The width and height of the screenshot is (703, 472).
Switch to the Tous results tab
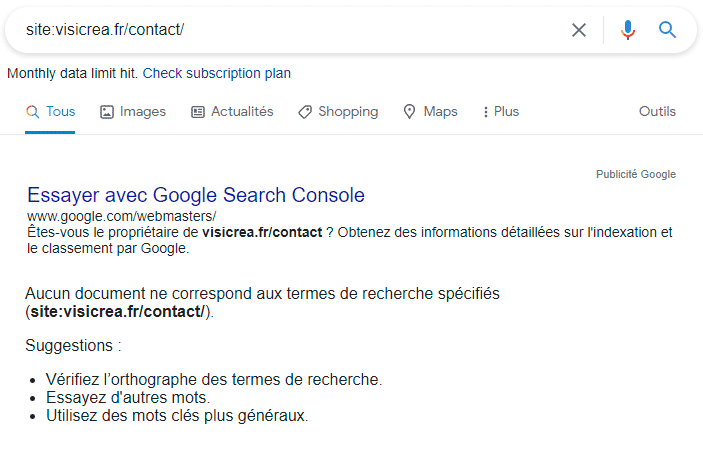pos(60,112)
